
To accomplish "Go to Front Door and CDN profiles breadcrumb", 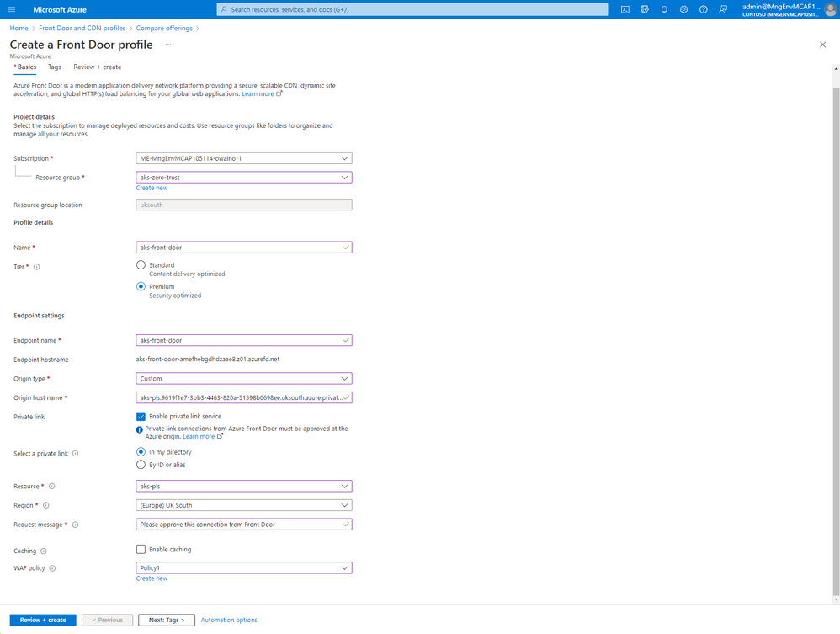I will pos(82,29).
